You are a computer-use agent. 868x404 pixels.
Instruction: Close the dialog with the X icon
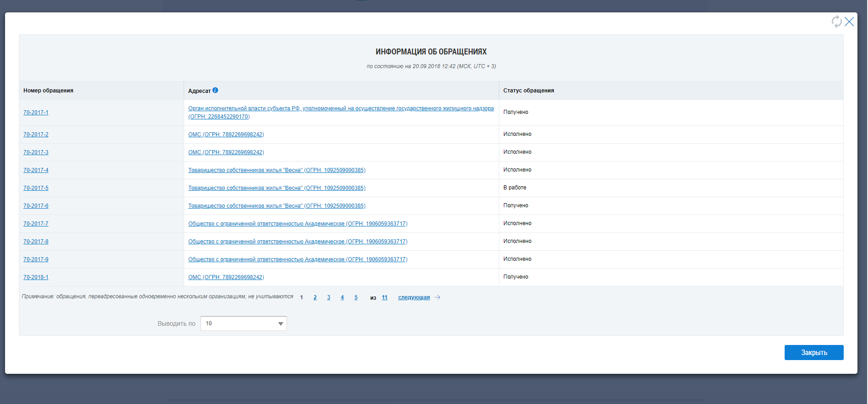coord(849,22)
